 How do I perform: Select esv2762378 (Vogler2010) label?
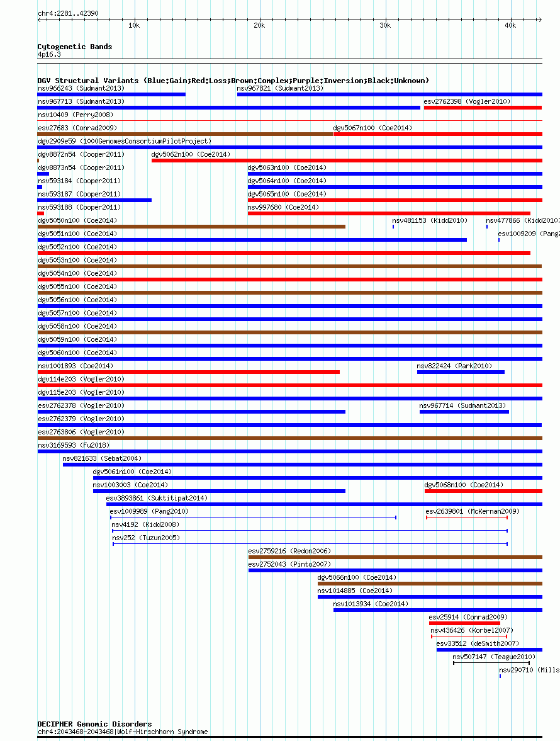tap(81, 406)
